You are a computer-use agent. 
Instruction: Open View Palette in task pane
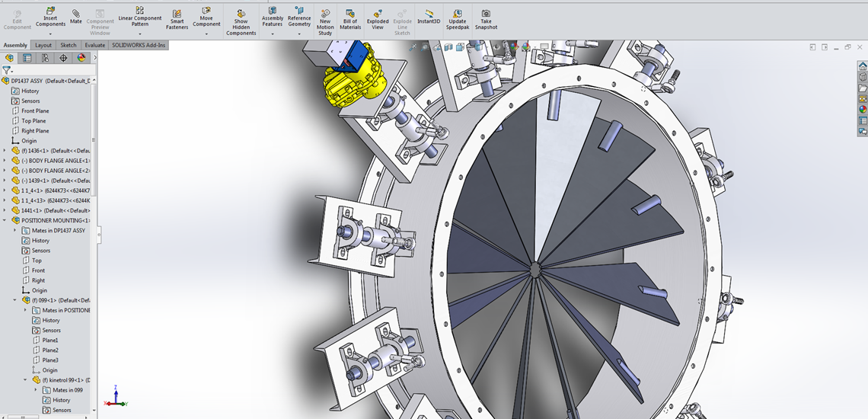(863, 99)
